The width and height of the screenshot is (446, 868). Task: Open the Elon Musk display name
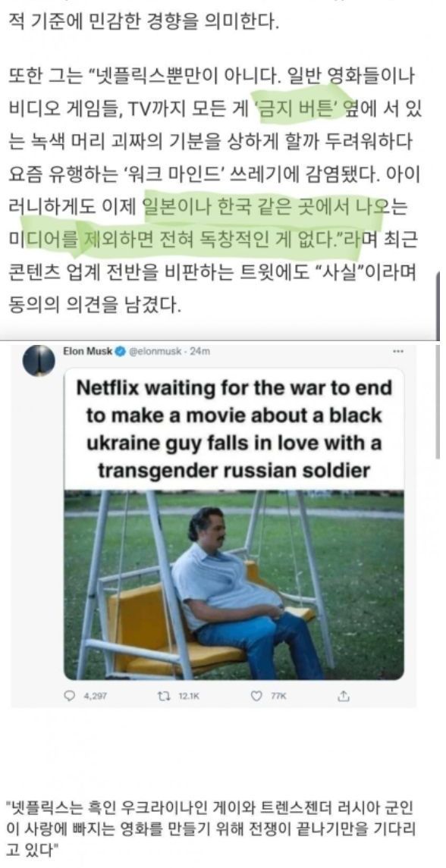click(x=87, y=351)
